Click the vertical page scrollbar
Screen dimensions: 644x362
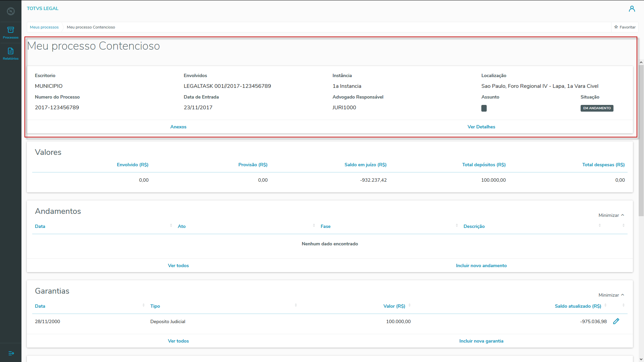(641, 141)
